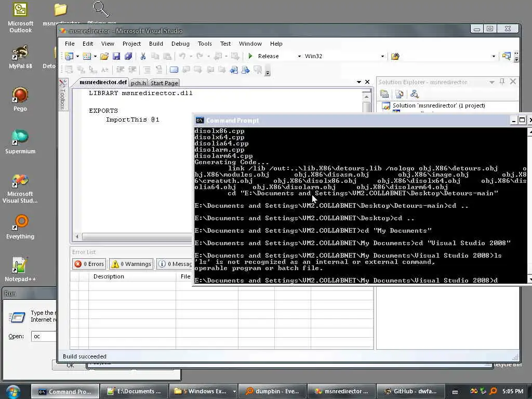Toggle the 0 Messages filter
Screen dimensions: 532x399
click(x=175, y=264)
